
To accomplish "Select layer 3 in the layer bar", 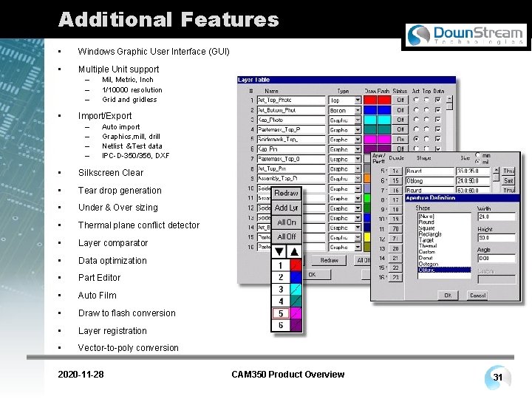I will tap(281, 289).
